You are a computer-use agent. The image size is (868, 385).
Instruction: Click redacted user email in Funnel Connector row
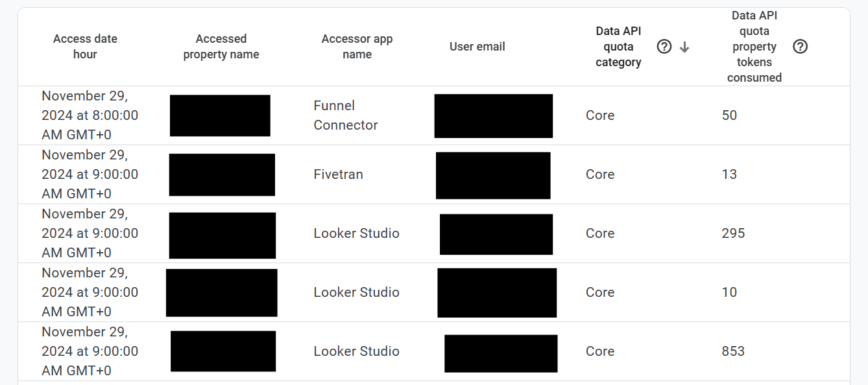pyautogui.click(x=493, y=116)
